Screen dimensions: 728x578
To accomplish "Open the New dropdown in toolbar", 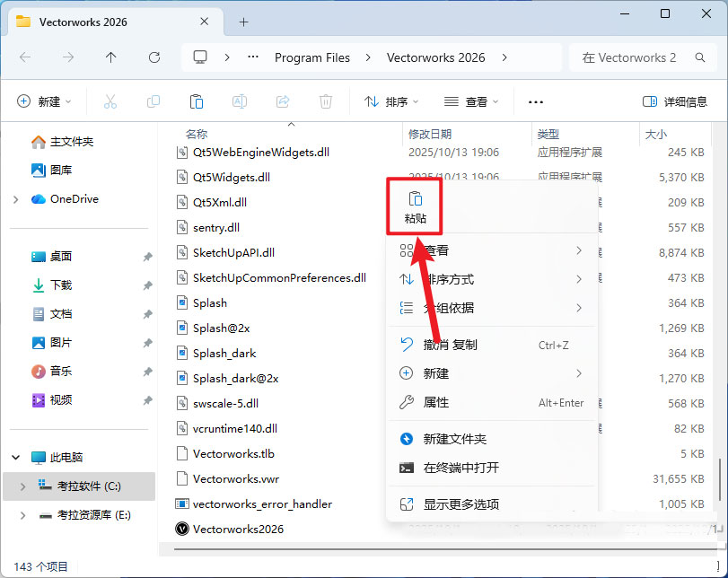I will click(x=44, y=101).
